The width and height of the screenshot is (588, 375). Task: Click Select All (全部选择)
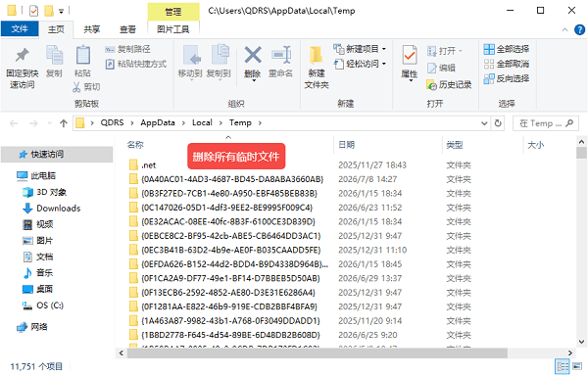507,49
